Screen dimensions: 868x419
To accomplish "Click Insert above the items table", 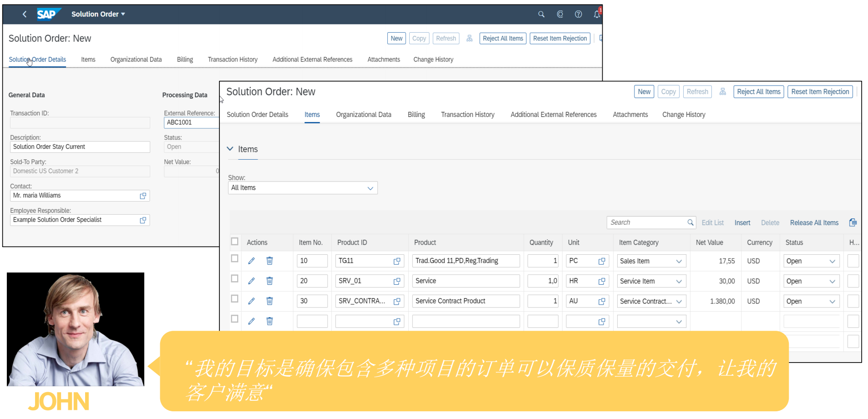I will pyautogui.click(x=742, y=222).
